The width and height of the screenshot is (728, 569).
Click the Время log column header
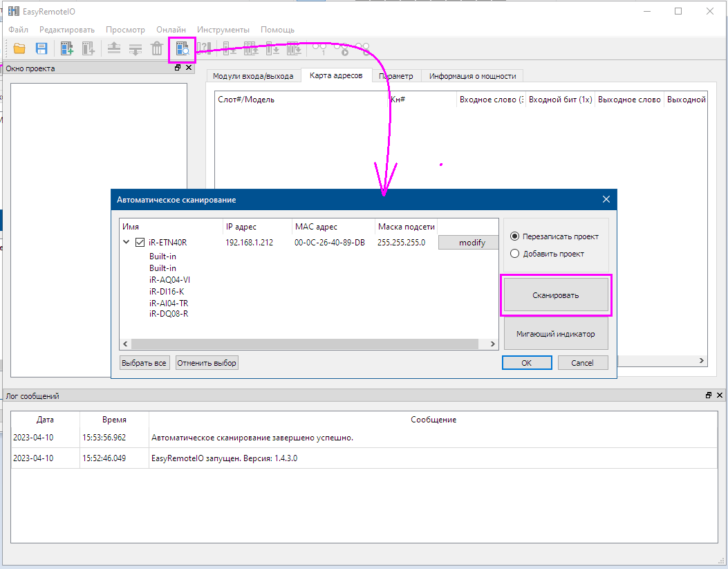click(x=114, y=420)
